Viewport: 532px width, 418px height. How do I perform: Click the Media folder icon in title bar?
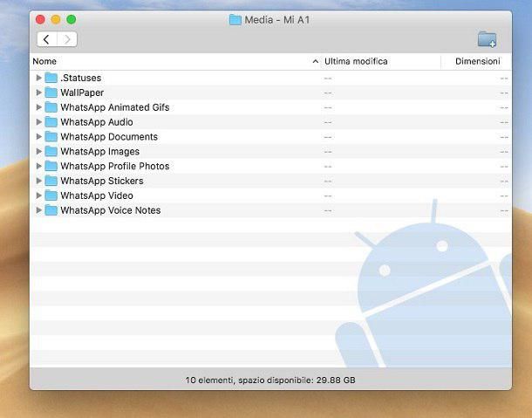tap(235, 20)
